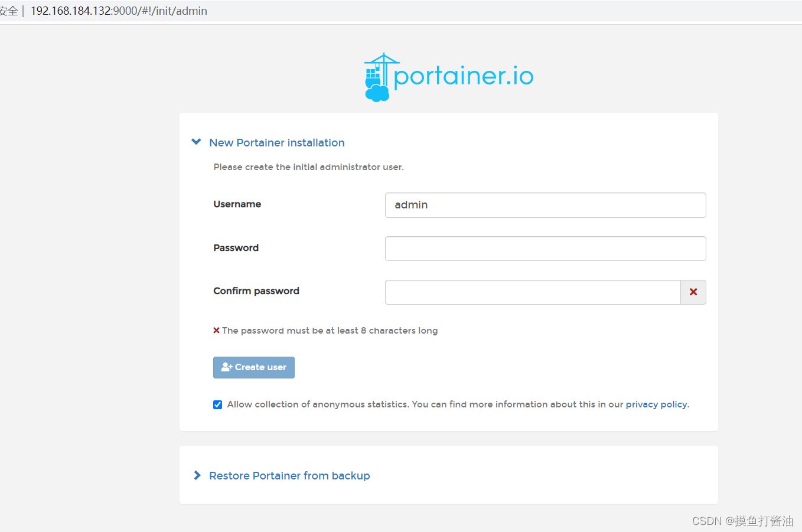Image resolution: width=802 pixels, height=532 pixels.
Task: Focus the Confirm password input field
Action: click(533, 292)
